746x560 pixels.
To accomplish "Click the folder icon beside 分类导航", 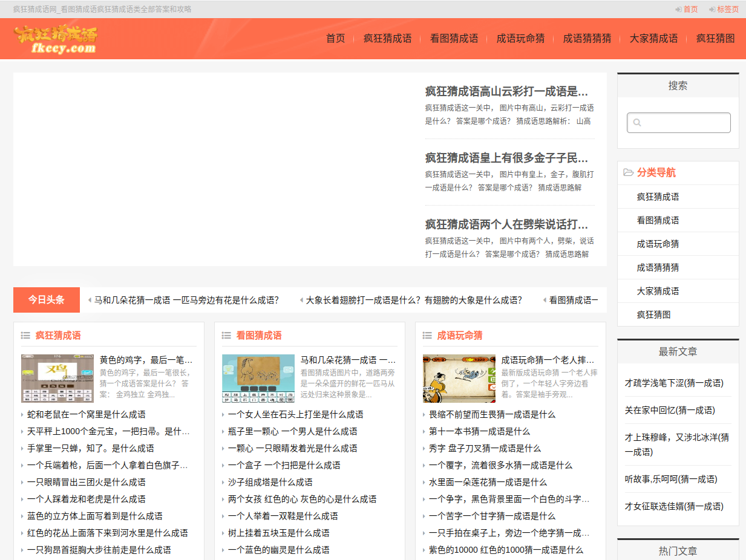I will coord(628,173).
